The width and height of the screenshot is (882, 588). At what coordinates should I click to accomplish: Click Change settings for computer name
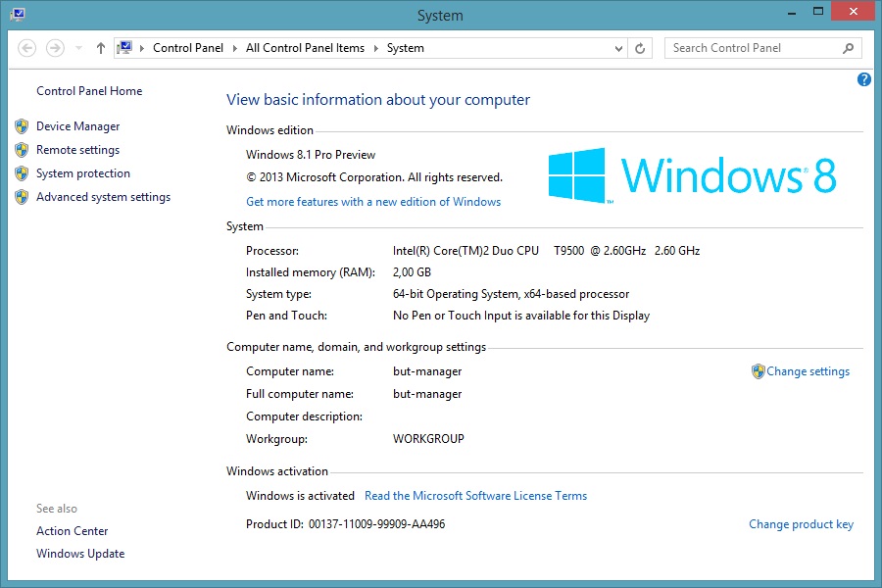(808, 371)
